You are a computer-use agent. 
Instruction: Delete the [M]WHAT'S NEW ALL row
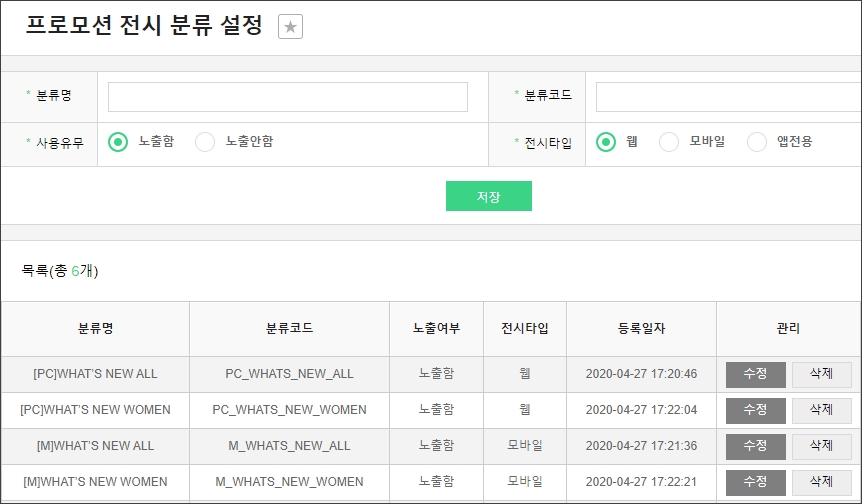pyautogui.click(x=821, y=446)
